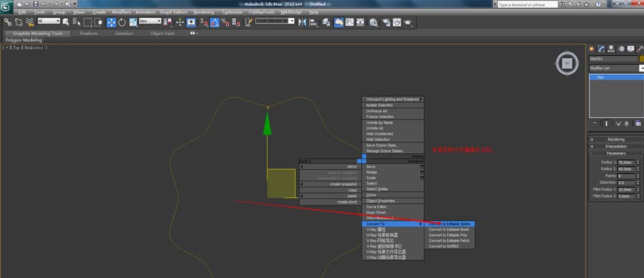Viewport: 644px width, 278px height.
Task: Choose Convert to Editable Spline
Action: (x=450, y=224)
